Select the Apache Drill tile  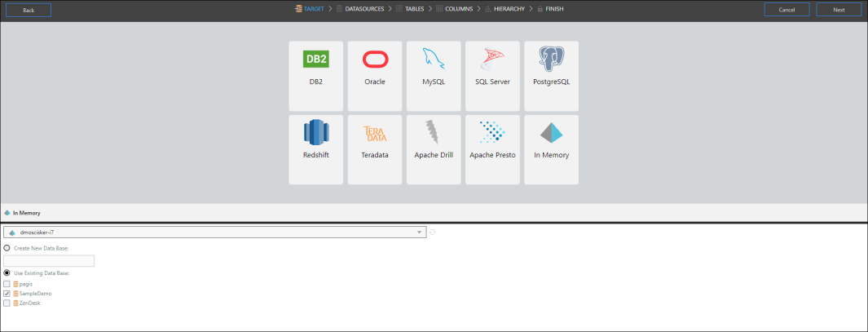434,149
